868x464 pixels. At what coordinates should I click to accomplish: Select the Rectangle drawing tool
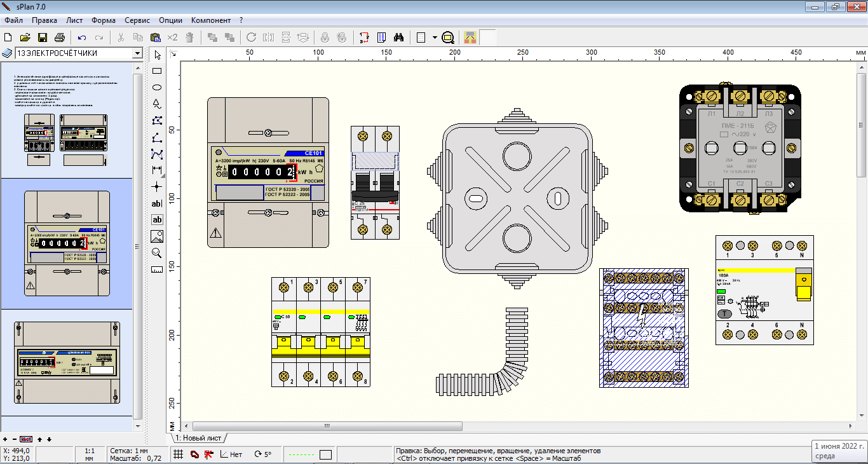(x=157, y=71)
